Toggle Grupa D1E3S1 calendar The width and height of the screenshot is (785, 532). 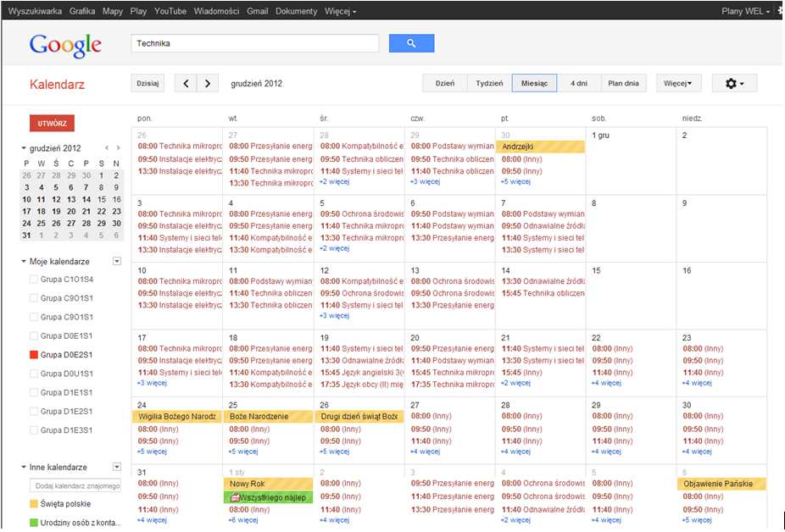[34, 430]
